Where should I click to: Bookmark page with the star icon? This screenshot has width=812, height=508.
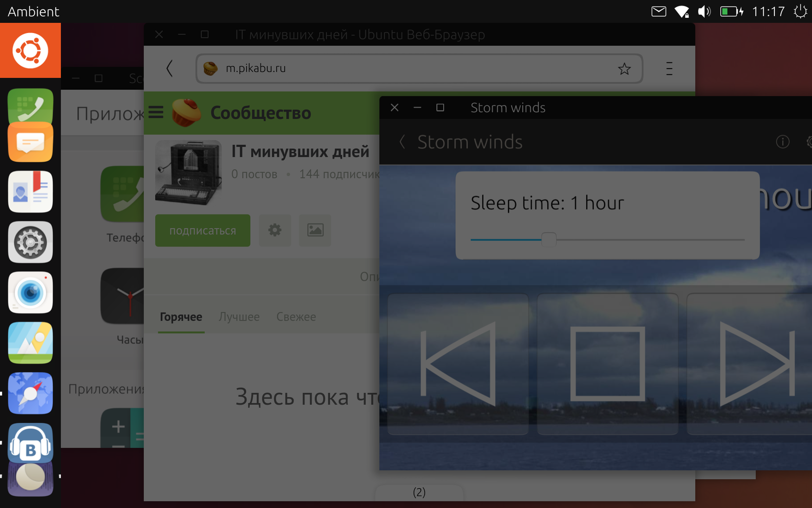(x=624, y=69)
